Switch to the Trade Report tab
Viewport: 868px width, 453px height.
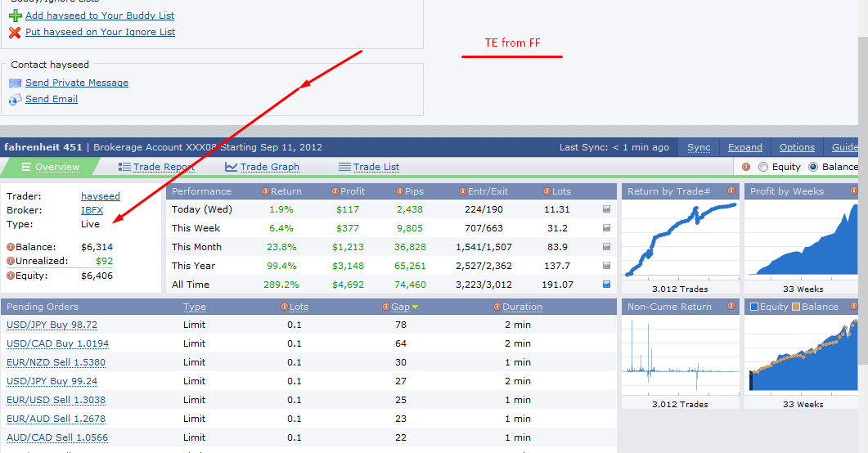click(x=163, y=167)
